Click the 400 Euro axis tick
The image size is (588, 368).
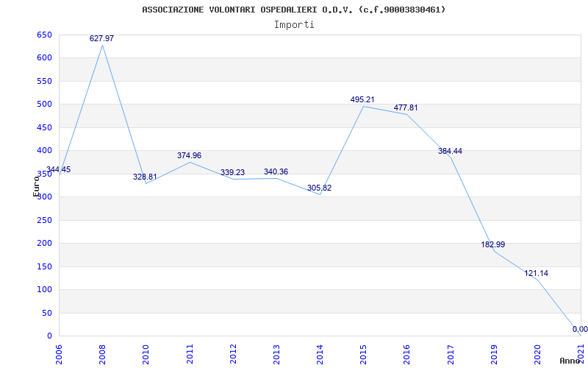pyautogui.click(x=44, y=151)
